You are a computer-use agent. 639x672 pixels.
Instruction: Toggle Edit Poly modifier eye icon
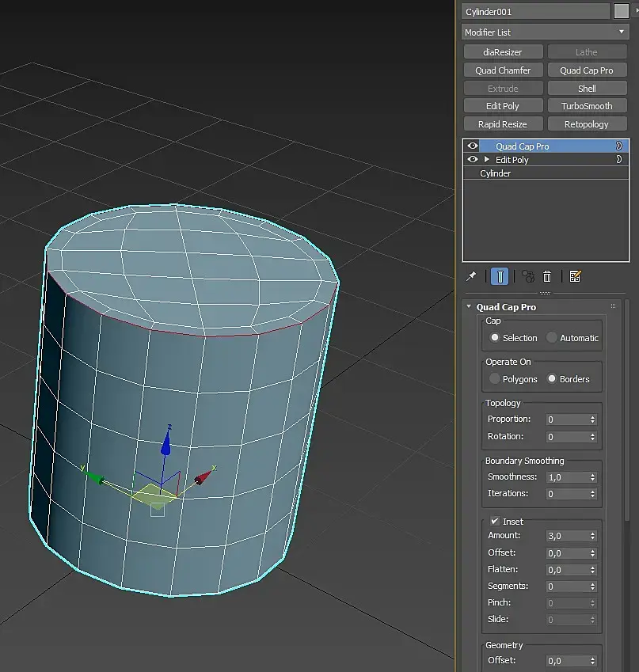click(x=473, y=159)
